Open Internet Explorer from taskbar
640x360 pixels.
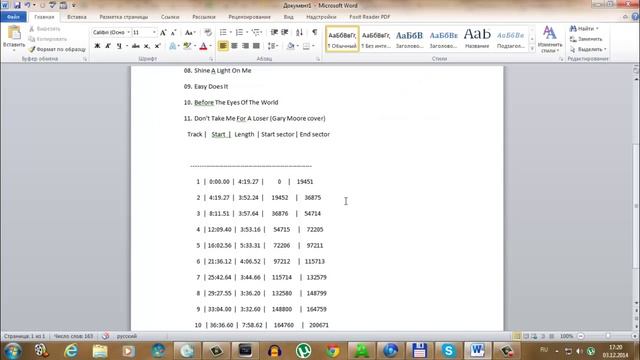71,351
